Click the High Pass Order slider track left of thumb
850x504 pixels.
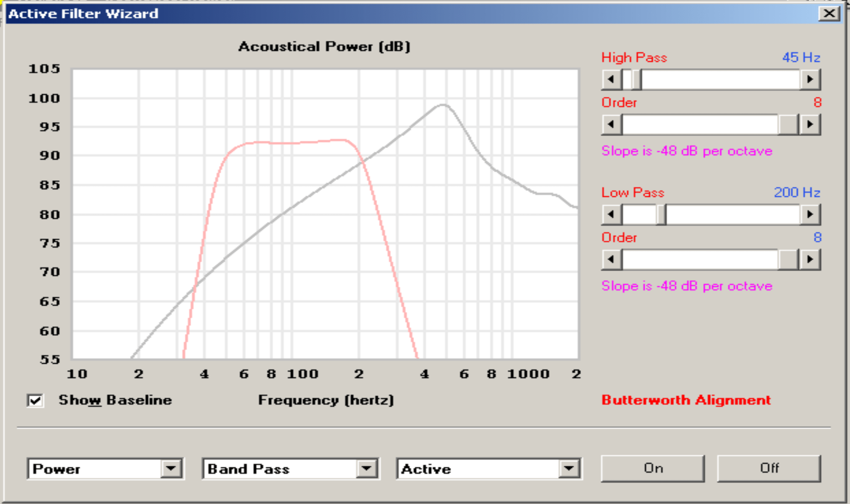pos(700,125)
